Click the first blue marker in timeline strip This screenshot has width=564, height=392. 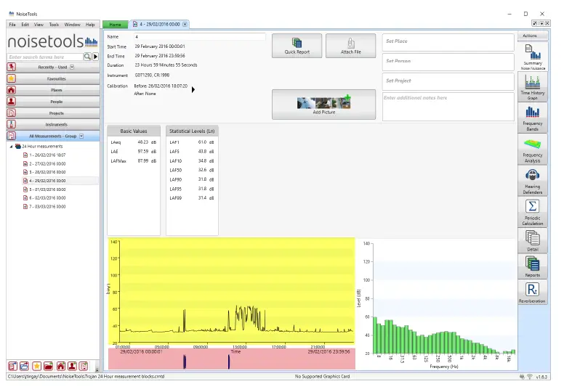[185, 362]
